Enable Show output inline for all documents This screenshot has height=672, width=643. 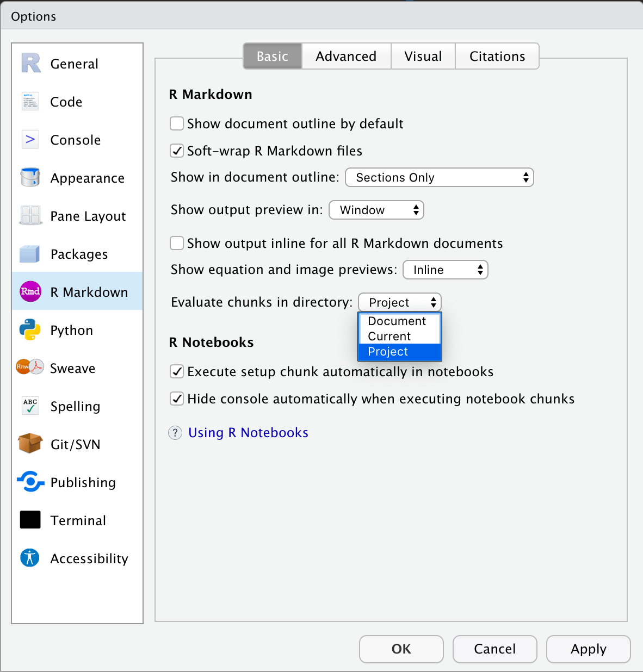(x=177, y=243)
